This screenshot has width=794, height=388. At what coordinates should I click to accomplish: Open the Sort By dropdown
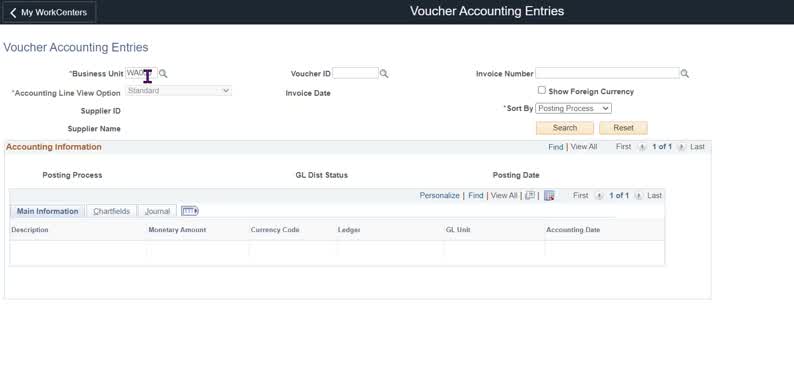573,108
